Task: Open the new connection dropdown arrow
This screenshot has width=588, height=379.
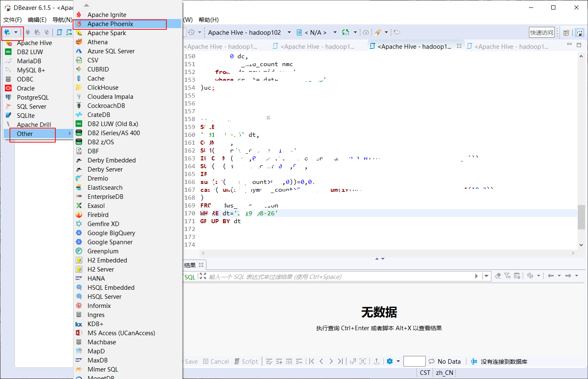Action: (x=16, y=32)
